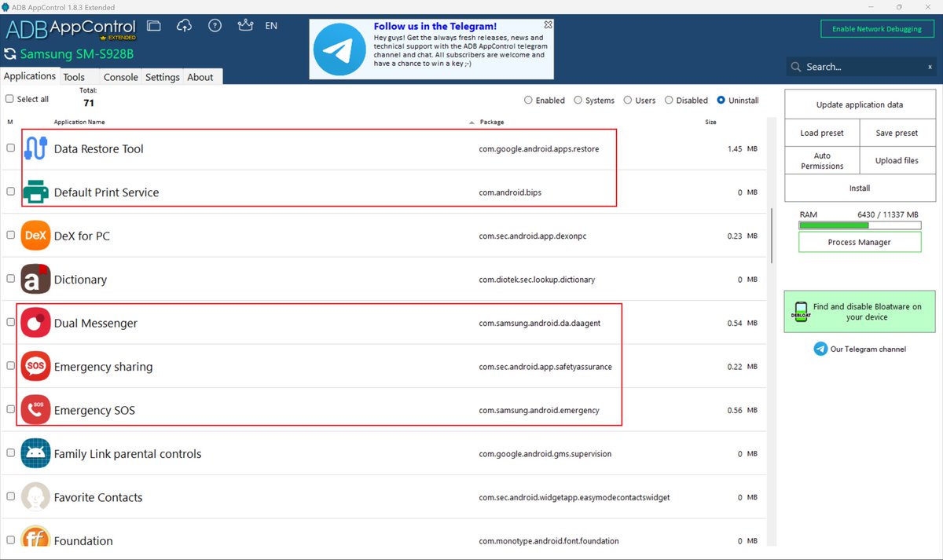The height and width of the screenshot is (560, 943).
Task: Switch to the Settings tab
Action: (163, 77)
